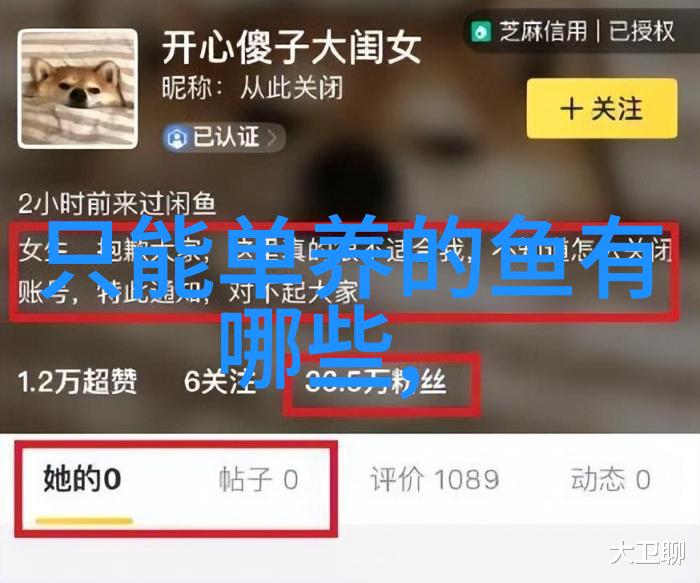Open the Shiba dog avatar photo
This screenshot has height=583, width=700.
(78, 89)
